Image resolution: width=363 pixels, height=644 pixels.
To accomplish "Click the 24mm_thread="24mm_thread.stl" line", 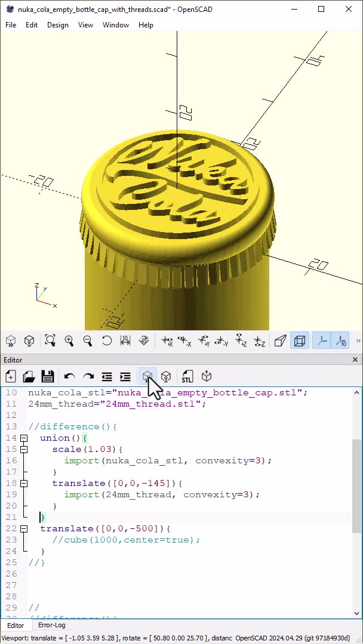I will click(x=117, y=404).
